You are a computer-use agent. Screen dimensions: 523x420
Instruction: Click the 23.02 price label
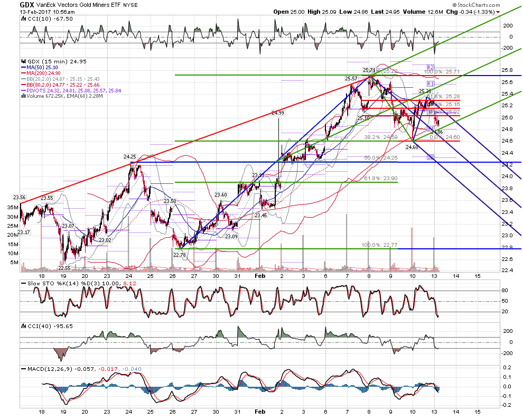click(105, 240)
